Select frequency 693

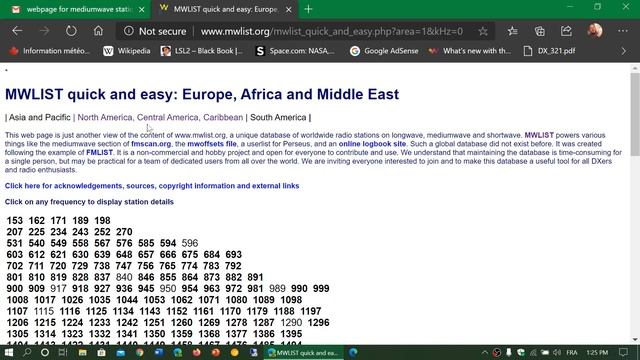tap(233, 255)
